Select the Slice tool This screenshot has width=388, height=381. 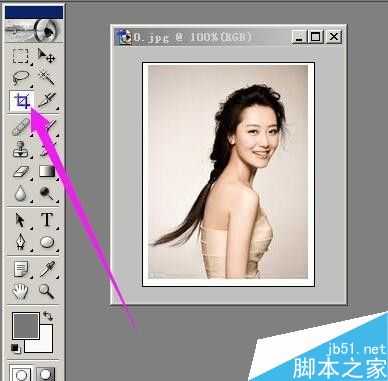[x=47, y=101]
